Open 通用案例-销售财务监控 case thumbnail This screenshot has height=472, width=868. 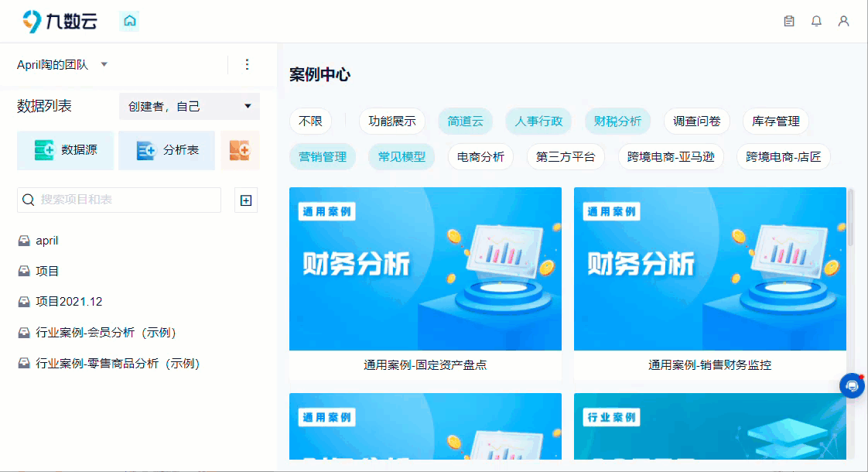[x=709, y=268]
